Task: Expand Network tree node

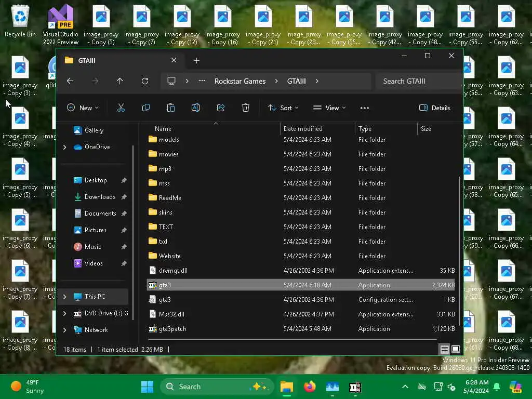Action: (x=65, y=330)
